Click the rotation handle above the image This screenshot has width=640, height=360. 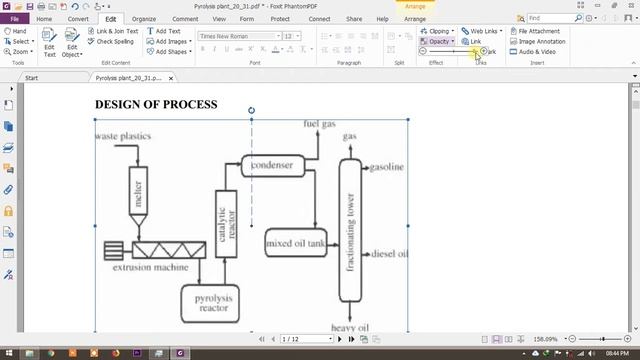251,110
